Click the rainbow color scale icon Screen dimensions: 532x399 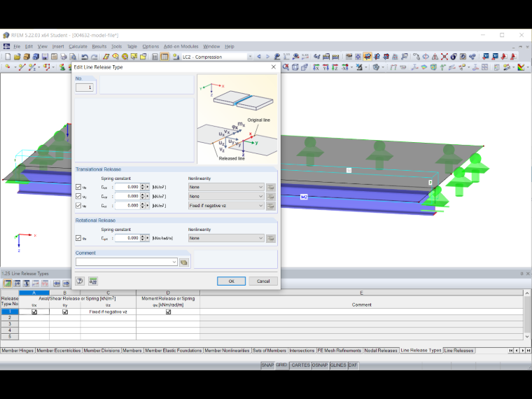[521, 67]
